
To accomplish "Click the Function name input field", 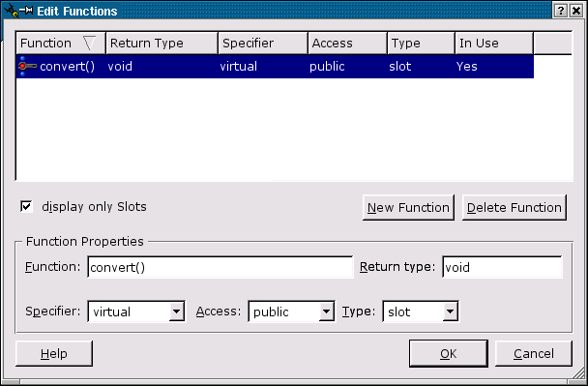I will pyautogui.click(x=220, y=267).
